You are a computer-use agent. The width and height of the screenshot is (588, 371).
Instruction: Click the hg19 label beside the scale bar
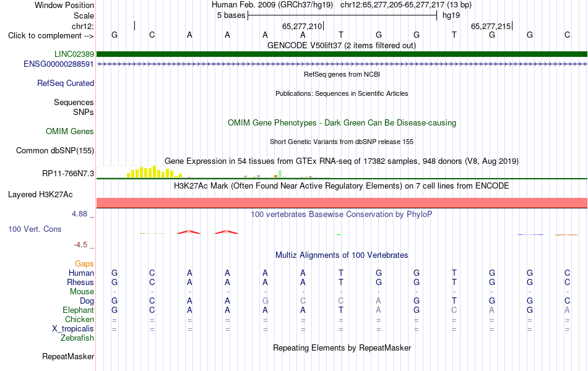(451, 15)
